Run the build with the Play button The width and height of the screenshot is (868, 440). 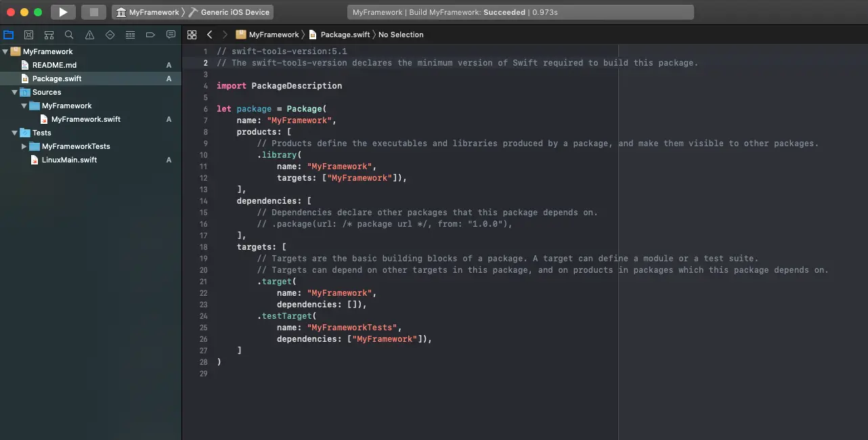(x=63, y=12)
